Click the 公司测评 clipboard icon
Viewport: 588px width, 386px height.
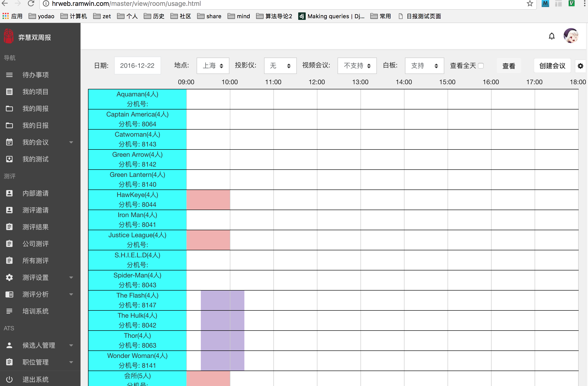(9, 244)
